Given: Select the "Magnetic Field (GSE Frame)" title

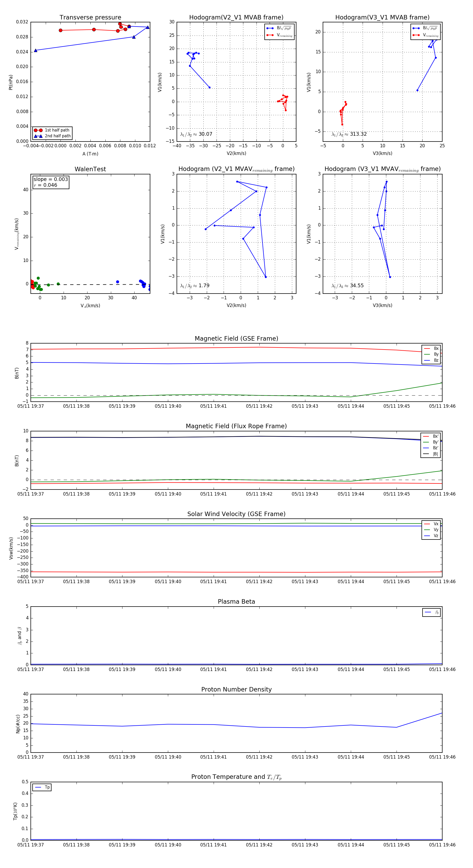Looking at the screenshot, I should coord(236,339).
